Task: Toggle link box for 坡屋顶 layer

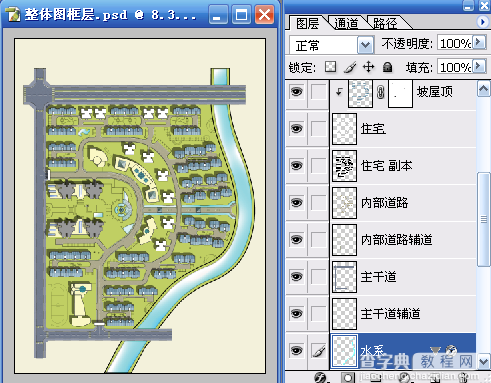Action: coord(318,91)
